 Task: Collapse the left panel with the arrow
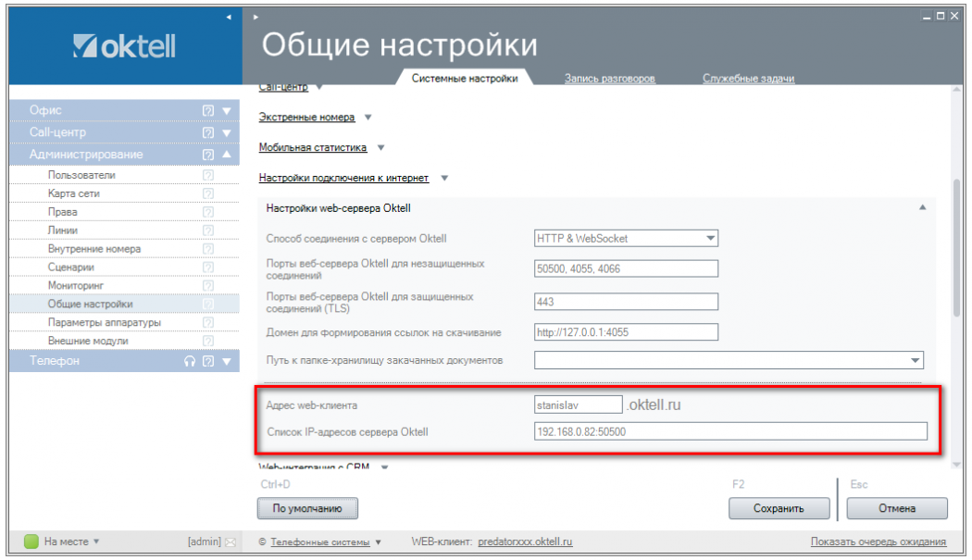229,17
